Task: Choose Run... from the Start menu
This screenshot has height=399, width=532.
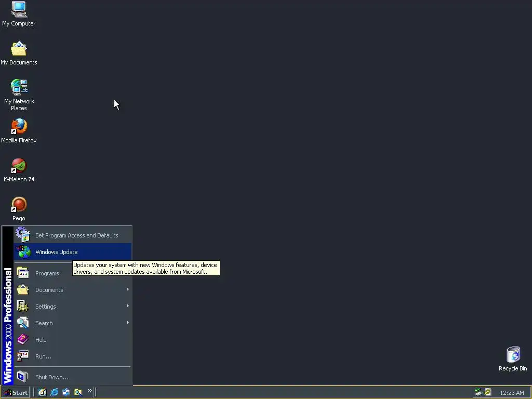Action: (73, 356)
